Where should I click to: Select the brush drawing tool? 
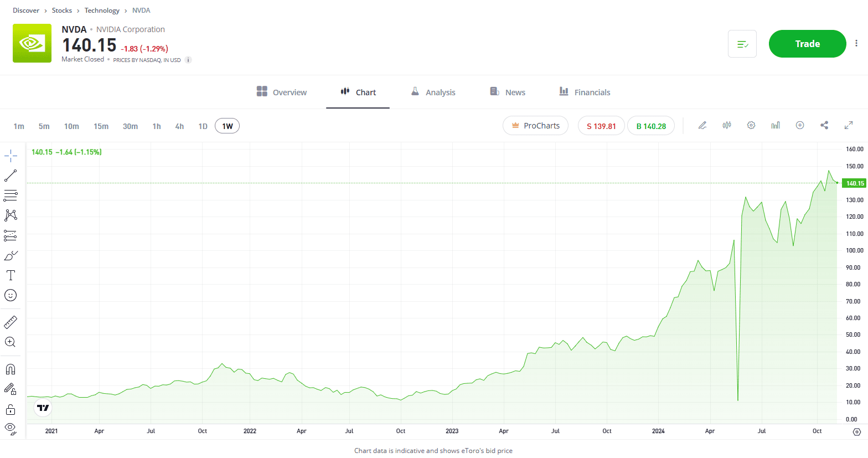tap(11, 255)
